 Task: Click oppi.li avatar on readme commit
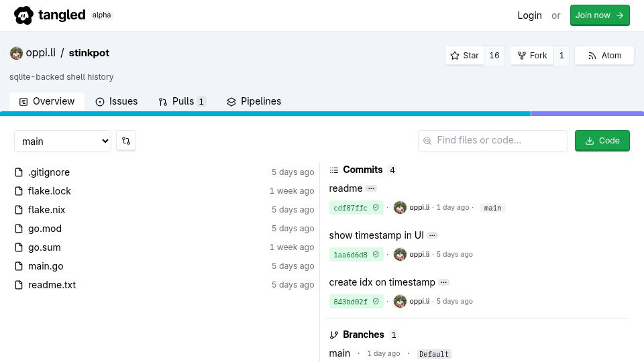pyautogui.click(x=400, y=208)
